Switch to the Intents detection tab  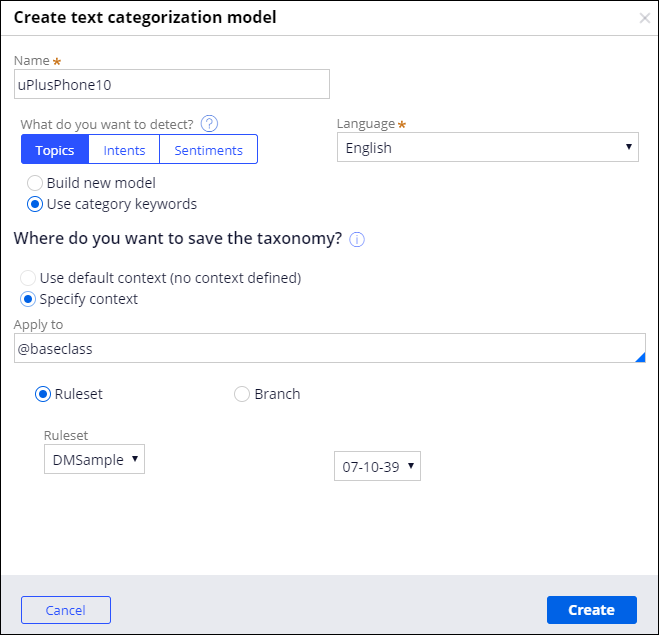[124, 150]
